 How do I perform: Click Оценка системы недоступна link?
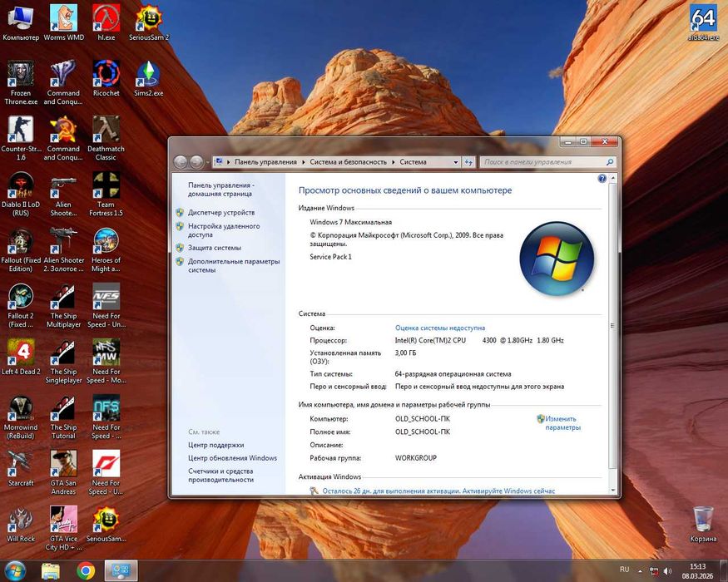439,328
